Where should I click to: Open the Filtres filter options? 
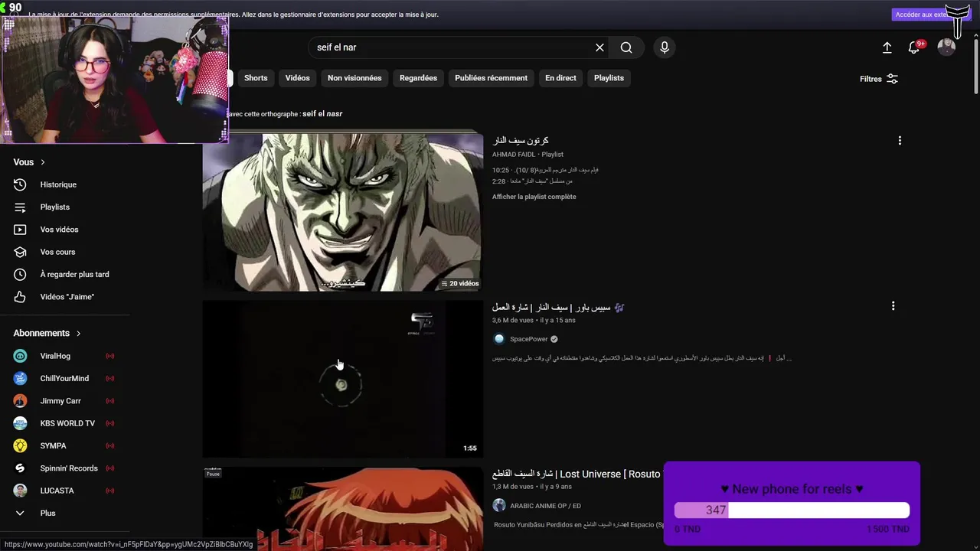pyautogui.click(x=879, y=79)
